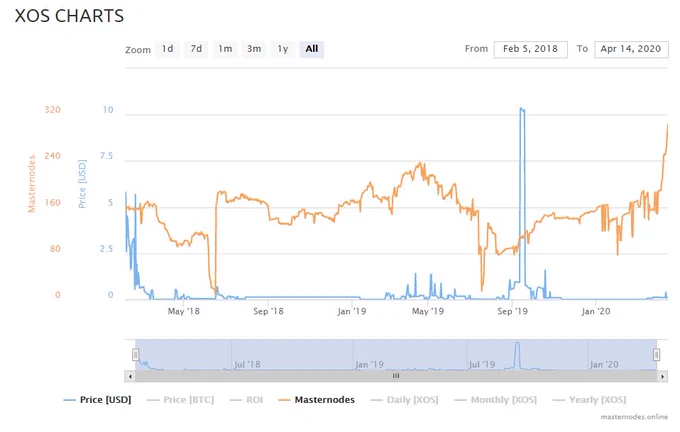Show the ROI series
The image size is (680, 432).
coord(247,399)
